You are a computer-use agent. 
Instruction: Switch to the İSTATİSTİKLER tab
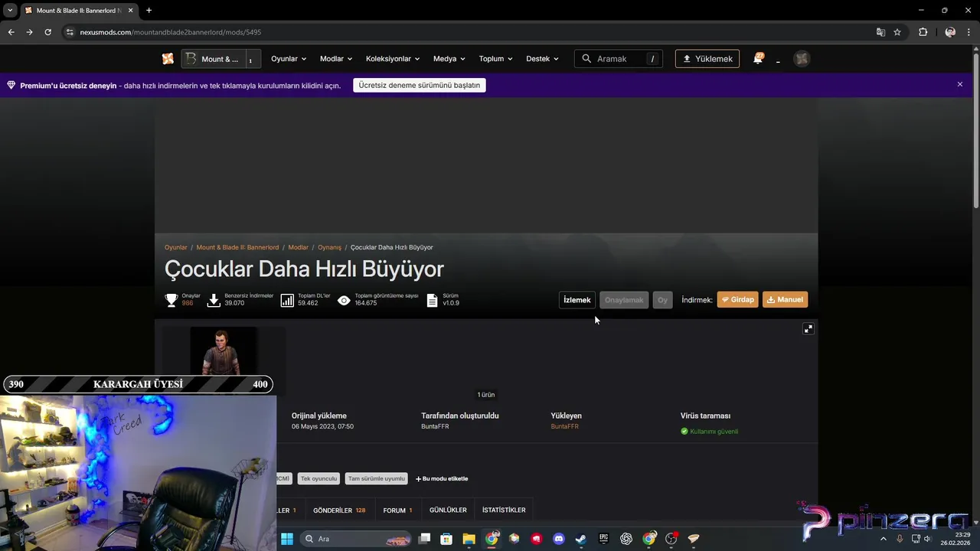[504, 510]
